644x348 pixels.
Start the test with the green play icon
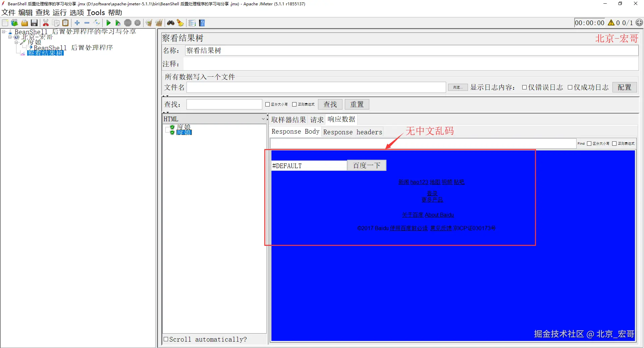coord(108,23)
